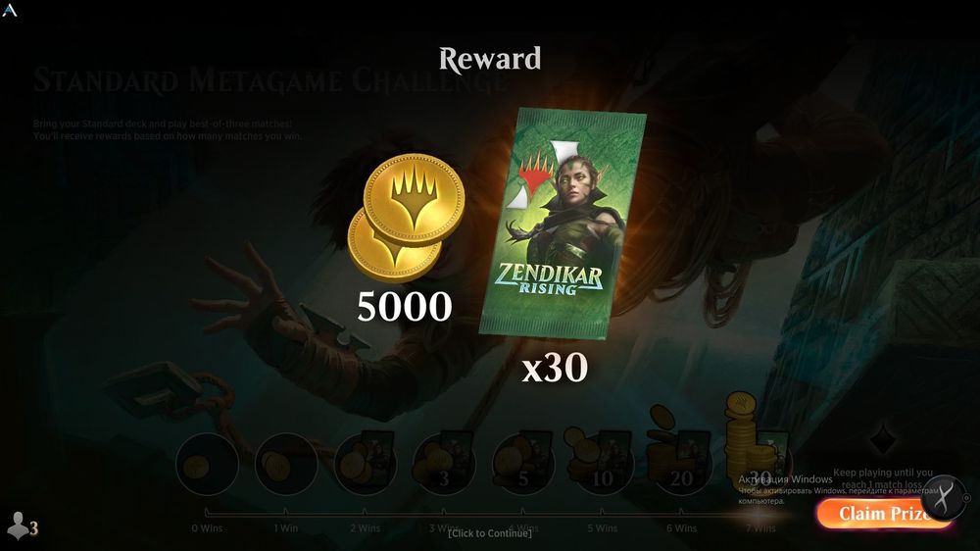Select the 4 Wins reward with 5 packs
Screen dimensions: 980x551
coord(523,464)
